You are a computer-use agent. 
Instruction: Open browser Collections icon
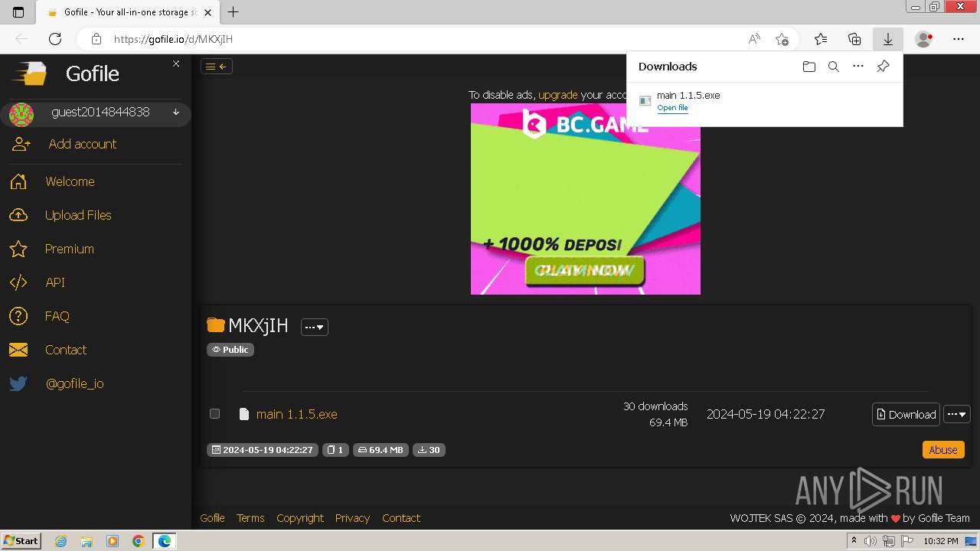(x=854, y=39)
